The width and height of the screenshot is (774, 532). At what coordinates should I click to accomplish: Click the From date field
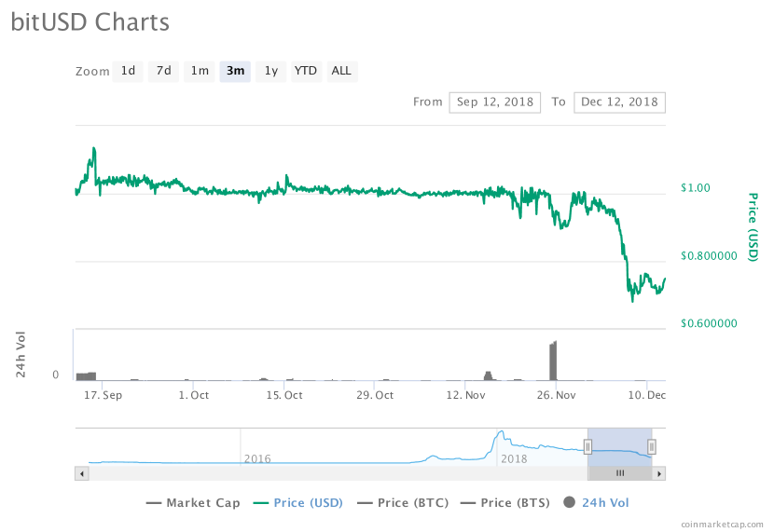494,102
